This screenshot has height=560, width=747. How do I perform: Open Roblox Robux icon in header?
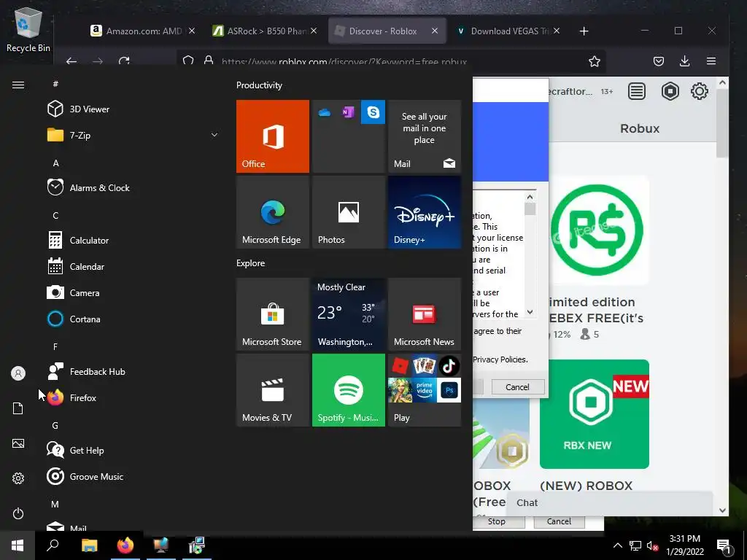coord(670,91)
